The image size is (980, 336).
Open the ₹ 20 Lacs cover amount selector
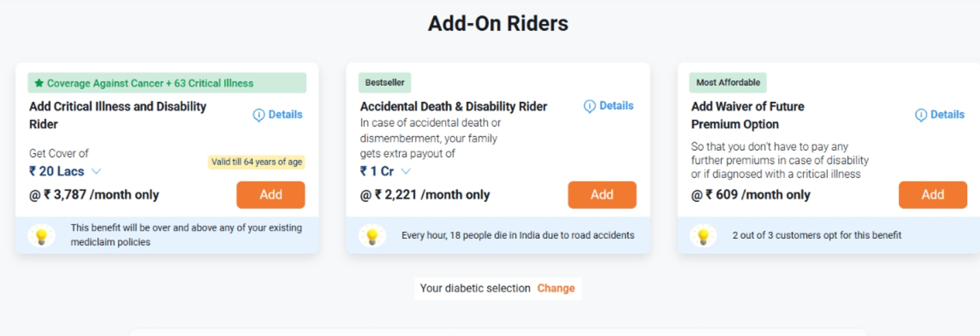click(65, 171)
